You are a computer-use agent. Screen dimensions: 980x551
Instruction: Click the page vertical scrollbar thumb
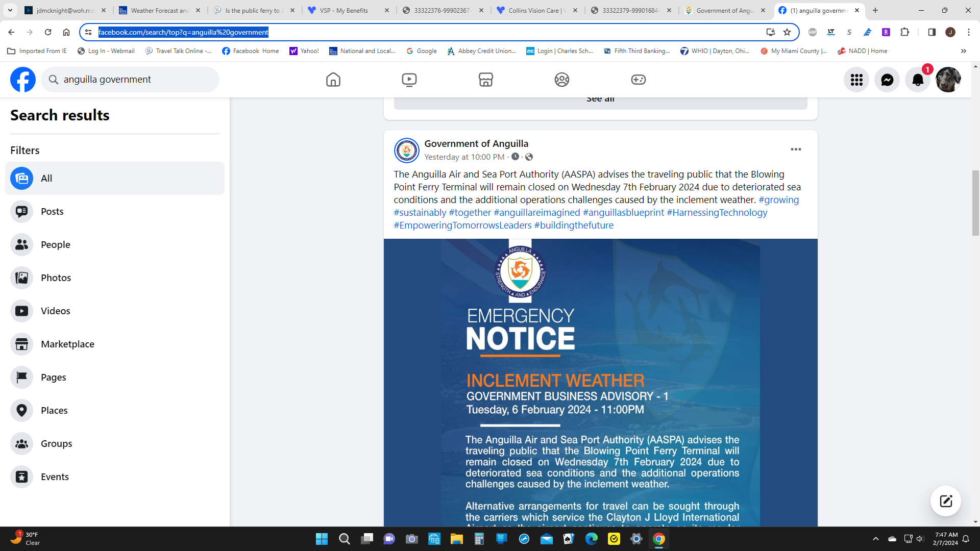point(975,203)
